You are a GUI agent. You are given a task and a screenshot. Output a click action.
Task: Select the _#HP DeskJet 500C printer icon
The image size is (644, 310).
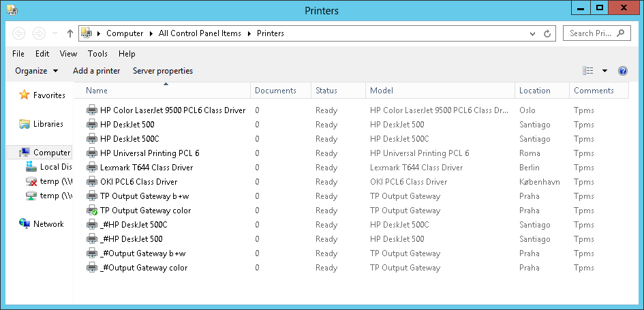pos(92,225)
